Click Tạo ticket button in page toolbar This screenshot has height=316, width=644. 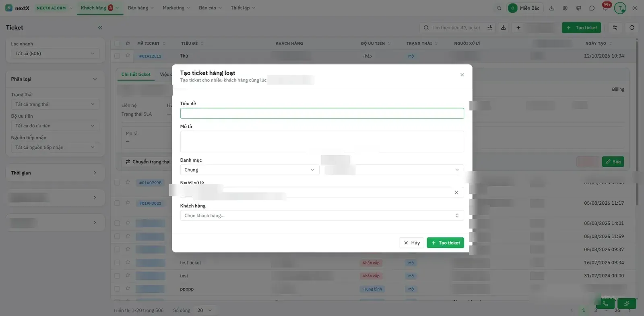coord(581,27)
